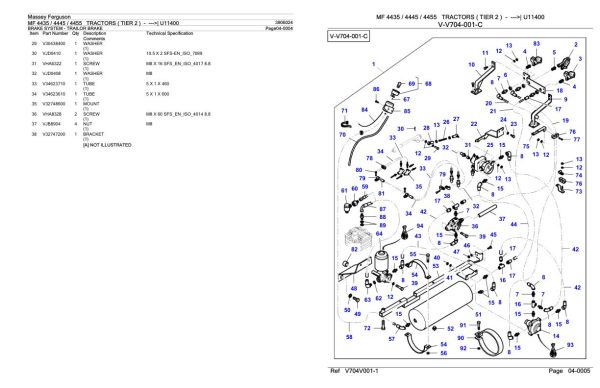Select the 'Ref V704V001-1' footer text
Screen dimensions: 600x388
pos(354,371)
